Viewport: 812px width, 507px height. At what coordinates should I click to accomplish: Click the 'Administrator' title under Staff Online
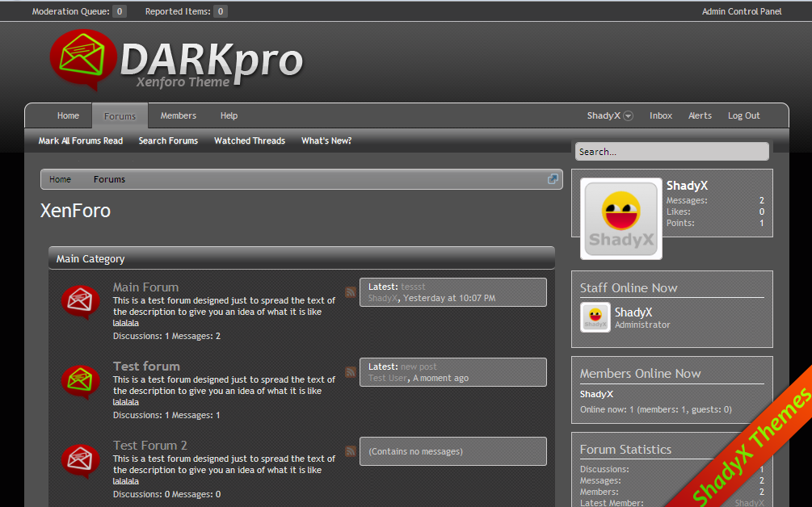(x=642, y=325)
